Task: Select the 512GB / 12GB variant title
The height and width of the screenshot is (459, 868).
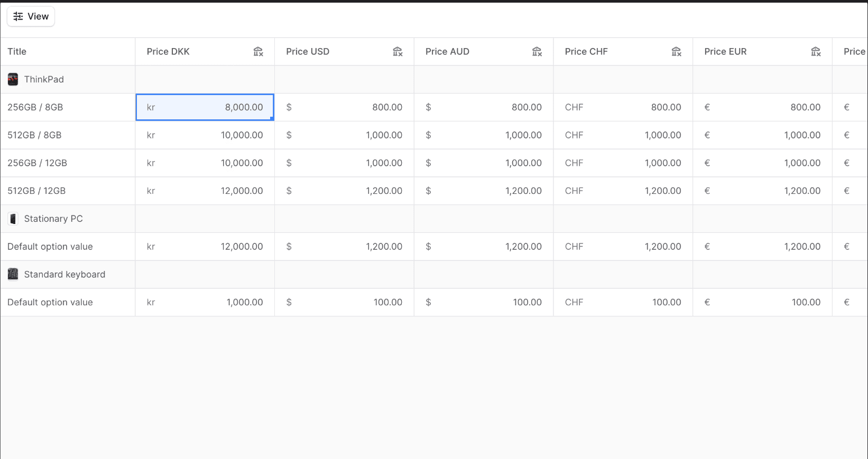Action: coord(36,191)
